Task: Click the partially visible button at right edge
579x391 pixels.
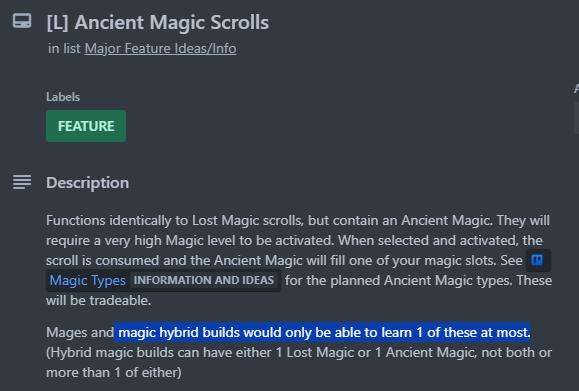Action: (576, 118)
